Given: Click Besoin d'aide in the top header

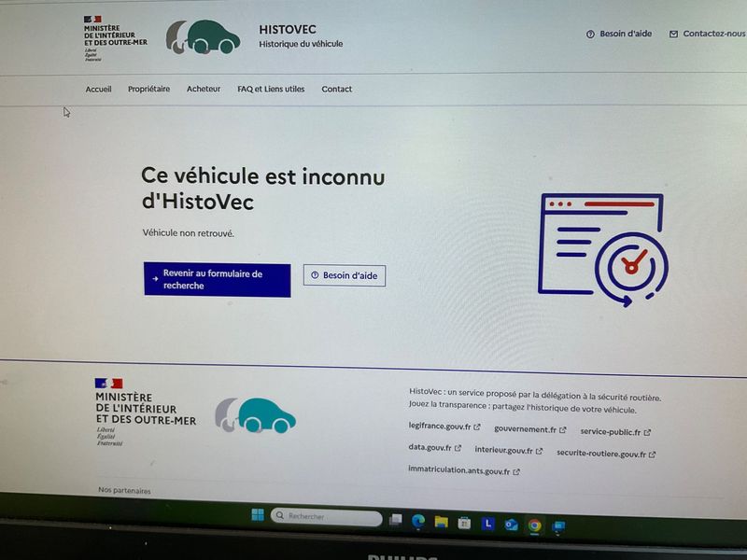Looking at the screenshot, I should 619,34.
